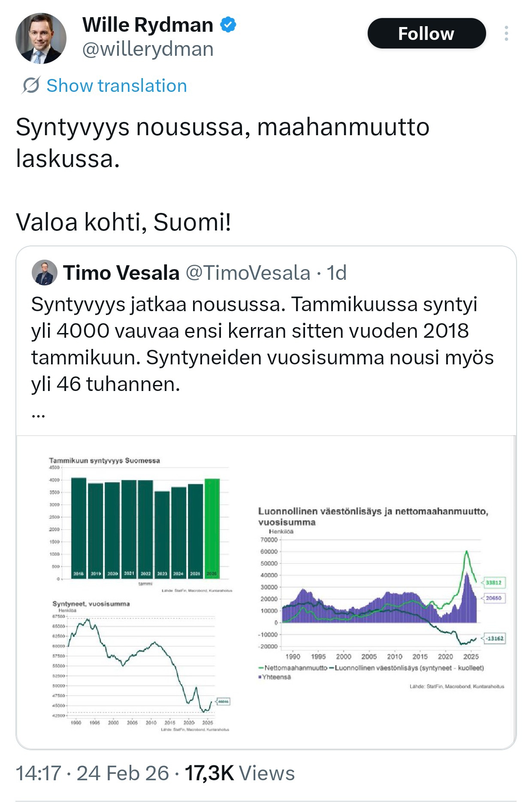Click the 14:17 · 24 Feb 26 timestamp
Viewport: 532px width, 803px height.
(92, 773)
